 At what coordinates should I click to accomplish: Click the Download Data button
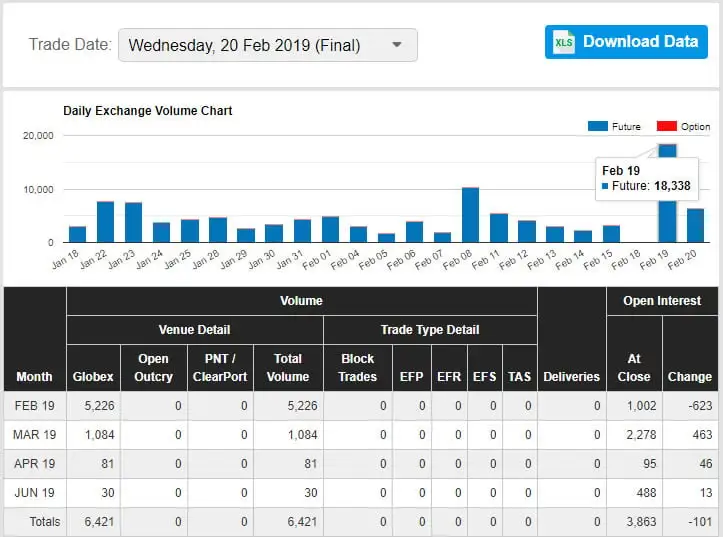[x=626, y=42]
